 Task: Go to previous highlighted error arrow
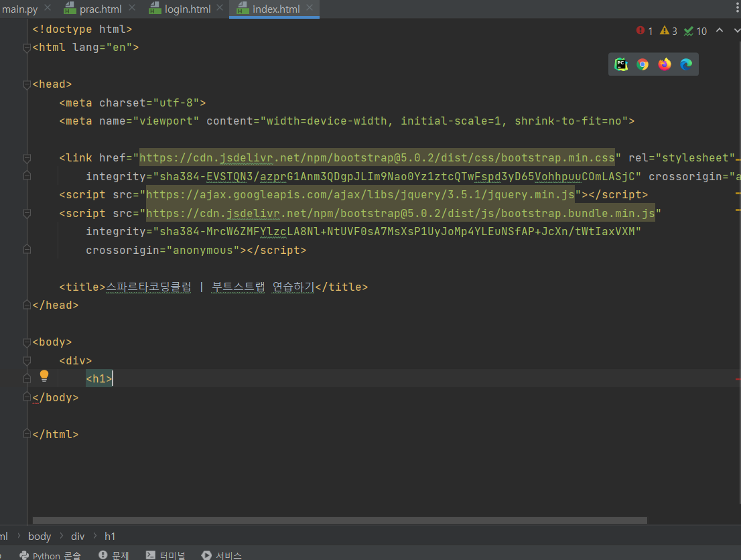click(720, 30)
